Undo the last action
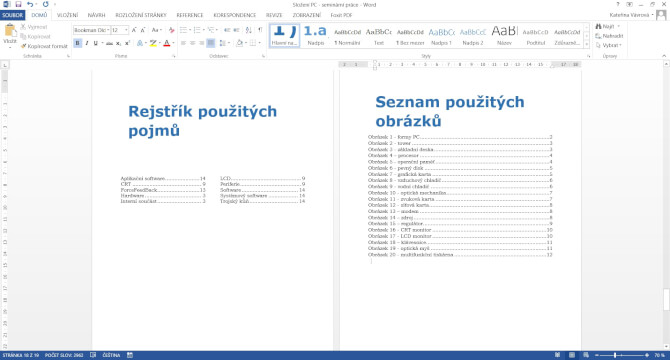 pos(30,4)
